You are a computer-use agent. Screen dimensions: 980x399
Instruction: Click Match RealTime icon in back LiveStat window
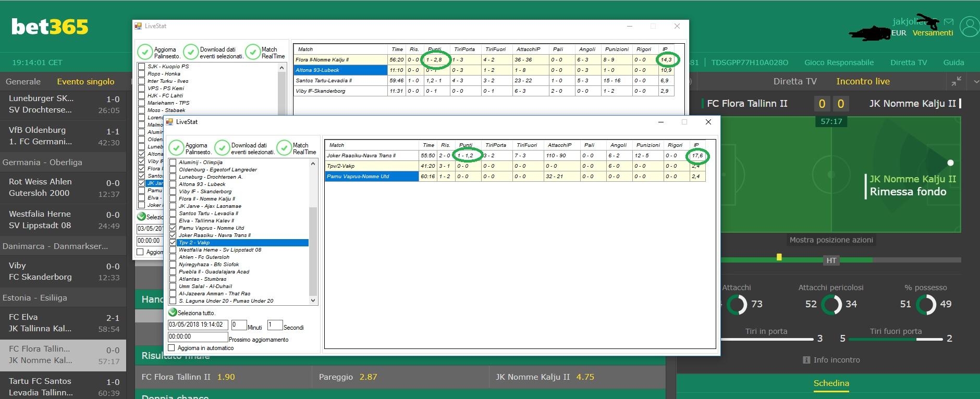click(253, 52)
